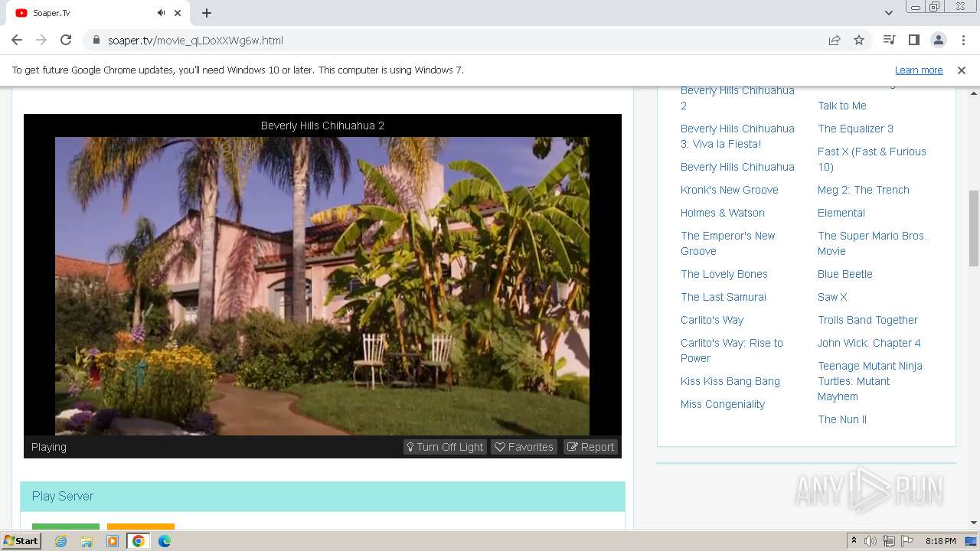The image size is (980, 551).
Task: Bookmark this tab with the star icon
Action: 859,41
